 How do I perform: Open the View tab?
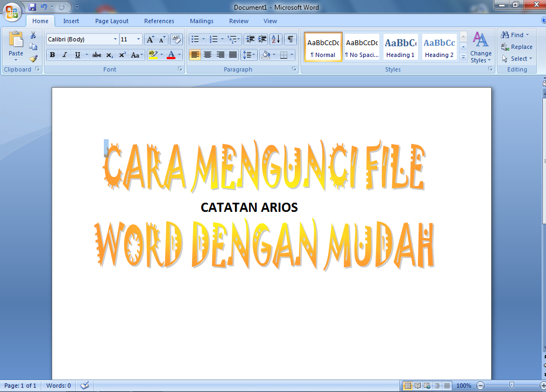(x=270, y=21)
